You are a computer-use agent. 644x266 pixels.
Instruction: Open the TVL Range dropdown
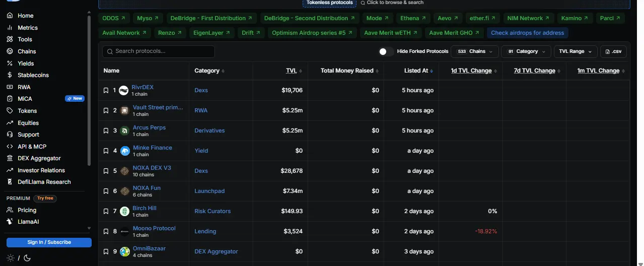point(576,51)
